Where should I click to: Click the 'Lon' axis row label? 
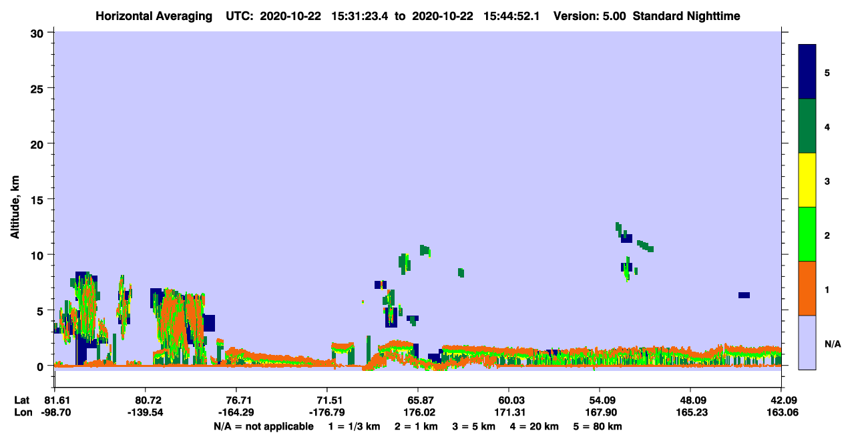tap(23, 412)
